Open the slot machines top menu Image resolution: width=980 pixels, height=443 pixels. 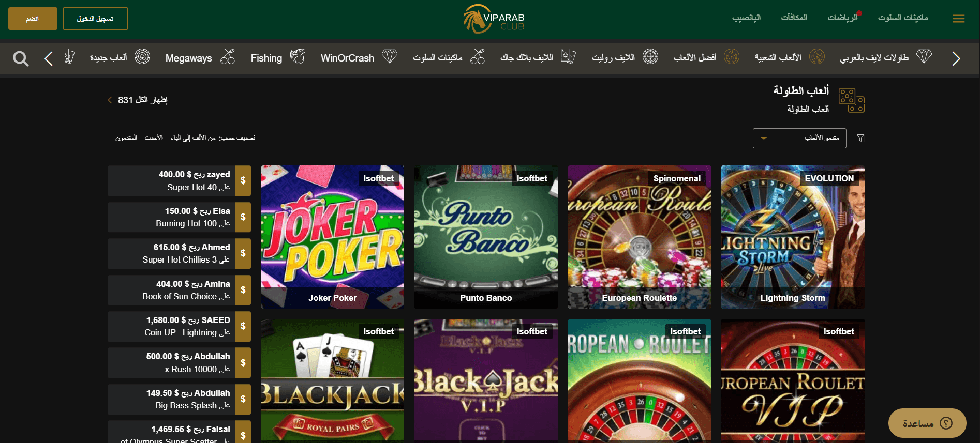coord(903,18)
